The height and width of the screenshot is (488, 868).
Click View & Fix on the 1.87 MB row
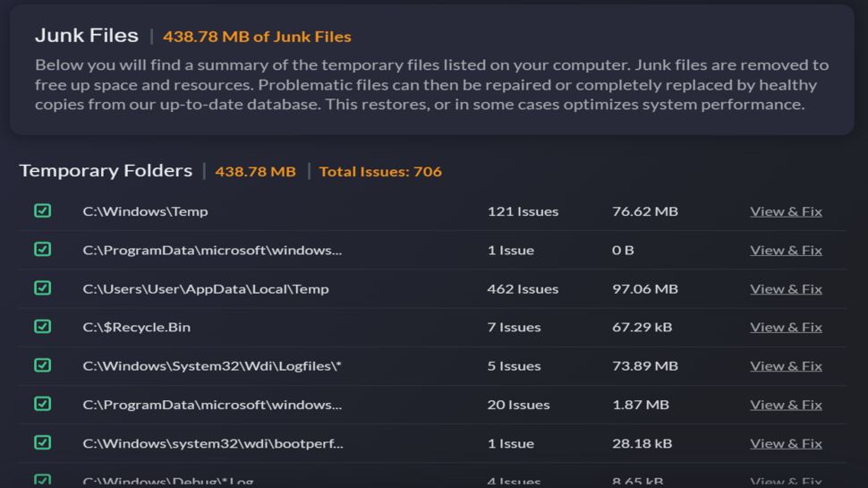click(x=786, y=405)
